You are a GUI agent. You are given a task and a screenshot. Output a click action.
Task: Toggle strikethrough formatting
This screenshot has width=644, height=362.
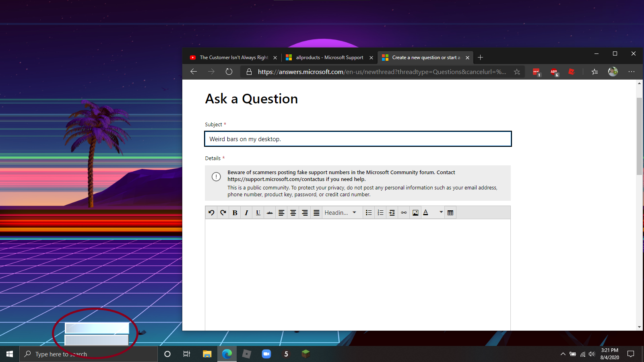pos(270,213)
